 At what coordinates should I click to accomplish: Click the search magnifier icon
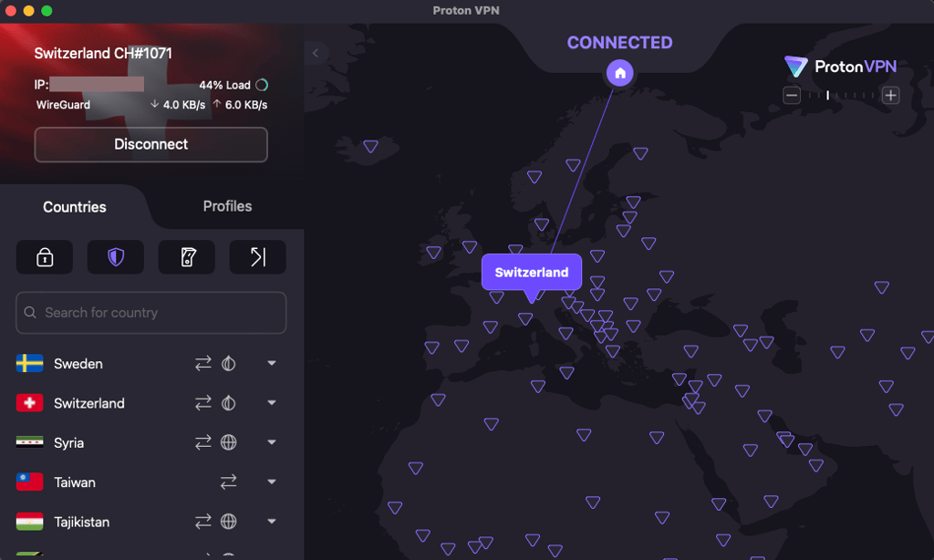pos(30,312)
